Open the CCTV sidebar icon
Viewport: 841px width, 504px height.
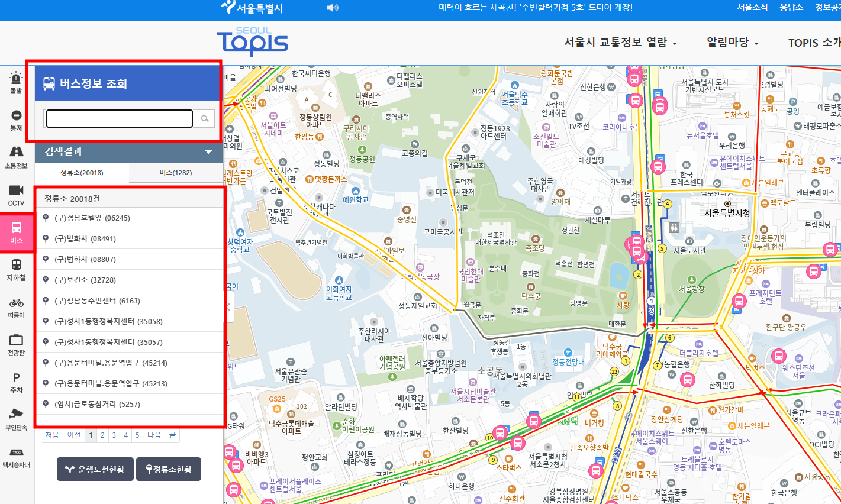click(x=16, y=195)
